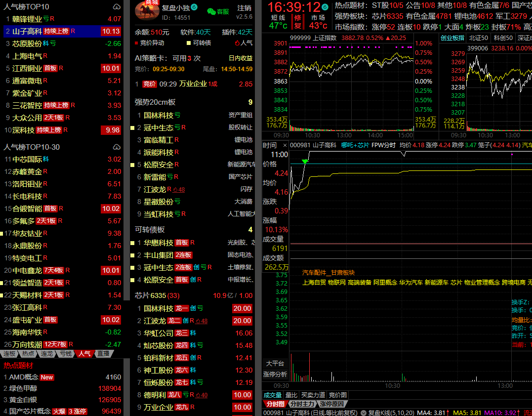The image size is (532, 416).
Task: Click the 注销 logout button
Action: (x=244, y=8)
